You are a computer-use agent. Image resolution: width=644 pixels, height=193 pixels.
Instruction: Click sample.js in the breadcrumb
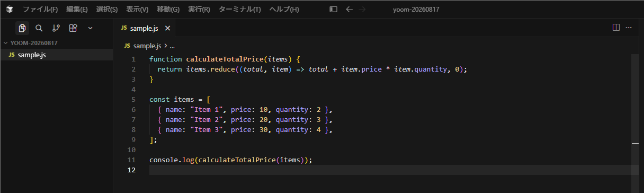(148, 46)
